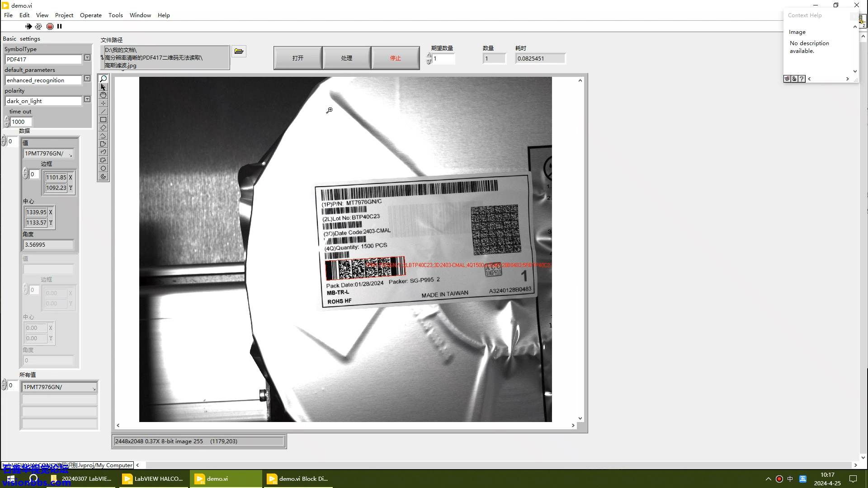
Task: Pause the VI execution
Action: point(59,26)
